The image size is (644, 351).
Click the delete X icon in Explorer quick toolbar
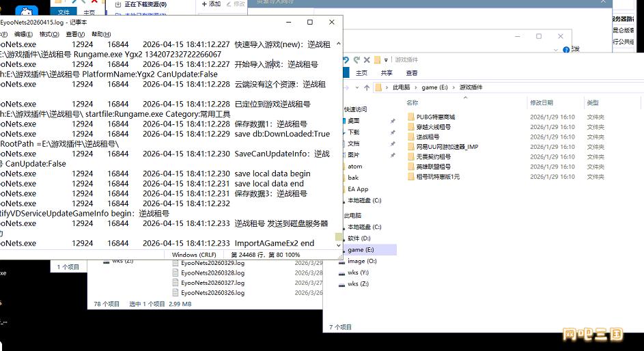pos(367,60)
